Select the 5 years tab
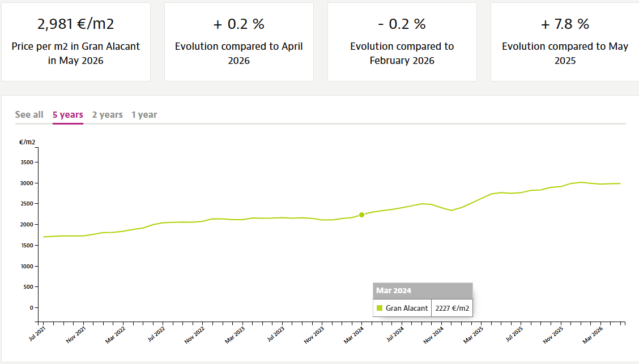The width and height of the screenshot is (639, 364). coord(67,115)
